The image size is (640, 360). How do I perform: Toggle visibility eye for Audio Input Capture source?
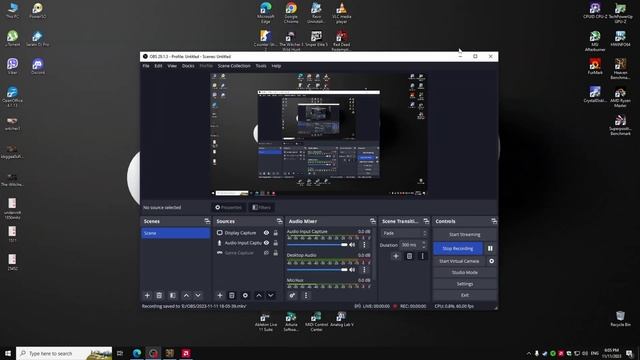click(x=266, y=242)
